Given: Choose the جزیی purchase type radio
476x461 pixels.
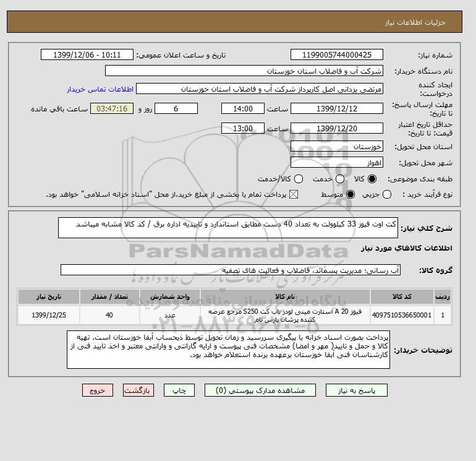Looking at the screenshot, I should [387, 194].
